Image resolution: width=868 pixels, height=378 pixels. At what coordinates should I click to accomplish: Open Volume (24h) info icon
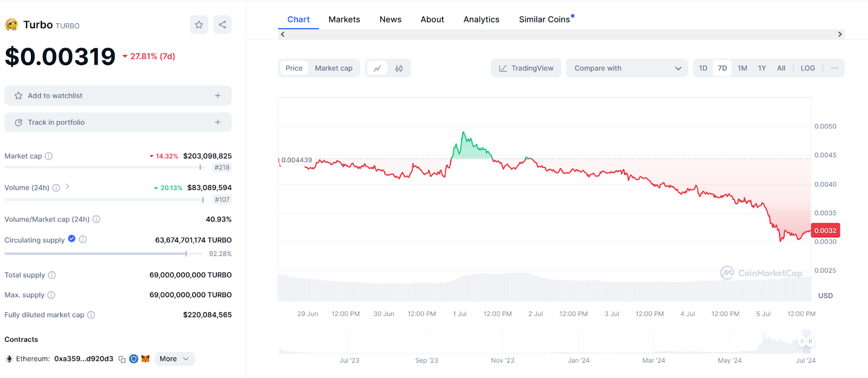point(56,187)
